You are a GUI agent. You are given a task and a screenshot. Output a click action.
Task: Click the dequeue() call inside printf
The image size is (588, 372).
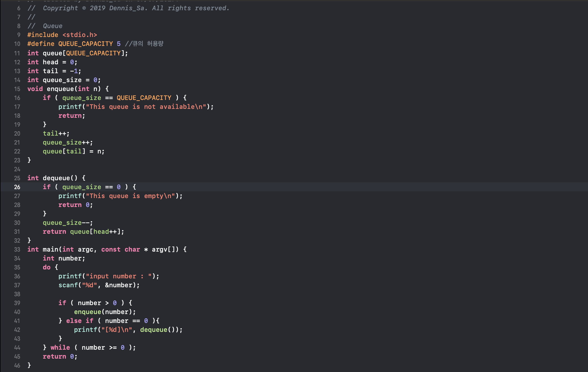tap(154, 330)
